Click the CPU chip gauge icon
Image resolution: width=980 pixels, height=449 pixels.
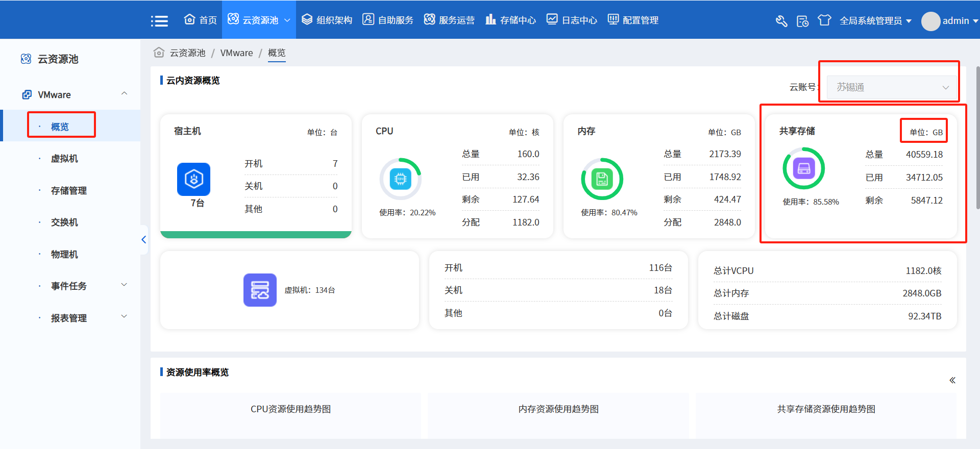pos(401,179)
